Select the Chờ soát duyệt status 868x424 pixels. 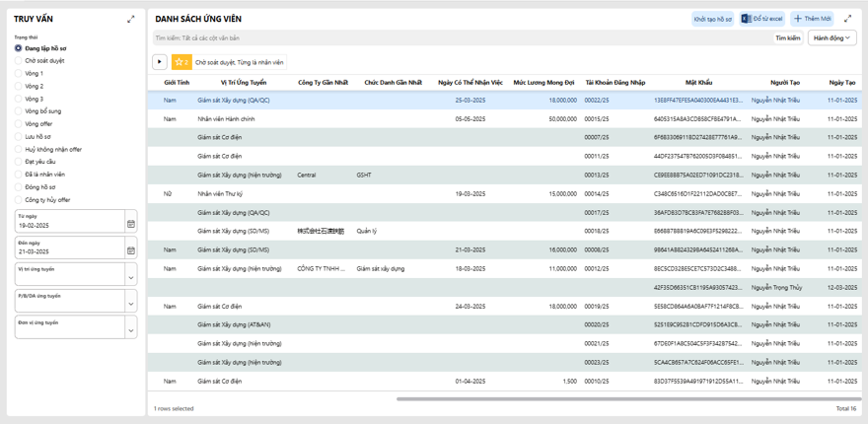click(19, 61)
